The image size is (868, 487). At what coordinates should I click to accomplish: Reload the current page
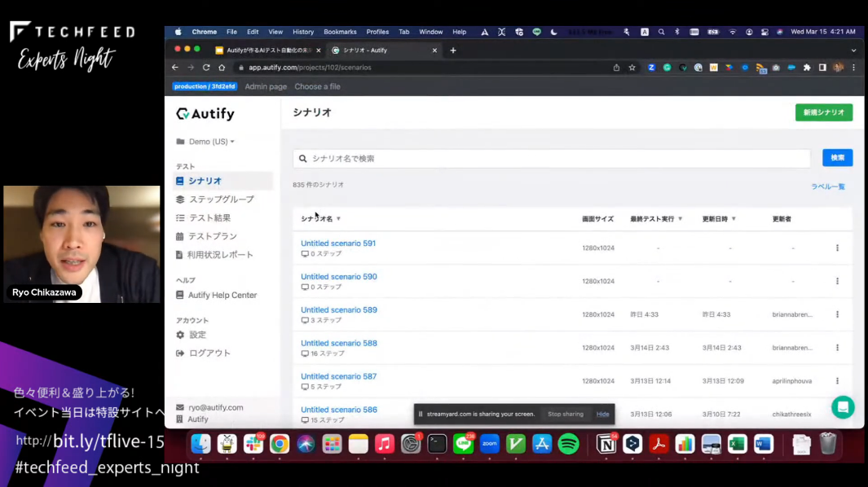click(x=206, y=68)
